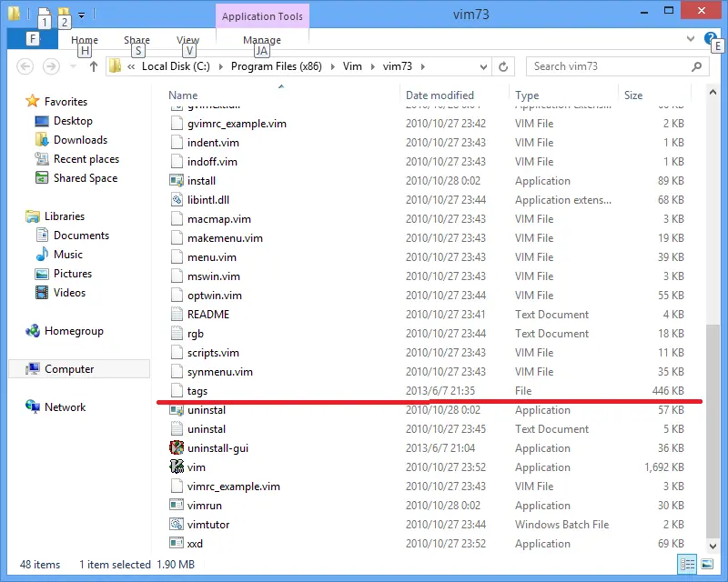This screenshot has width=728, height=582.
Task: Select the vimtutor batch file icon
Action: 177,524
